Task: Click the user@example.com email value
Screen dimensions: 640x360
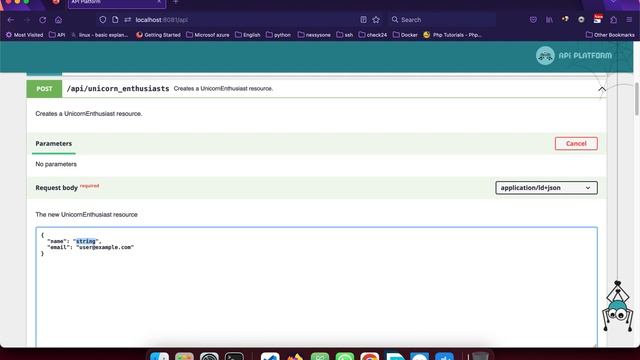Action: (x=105, y=247)
